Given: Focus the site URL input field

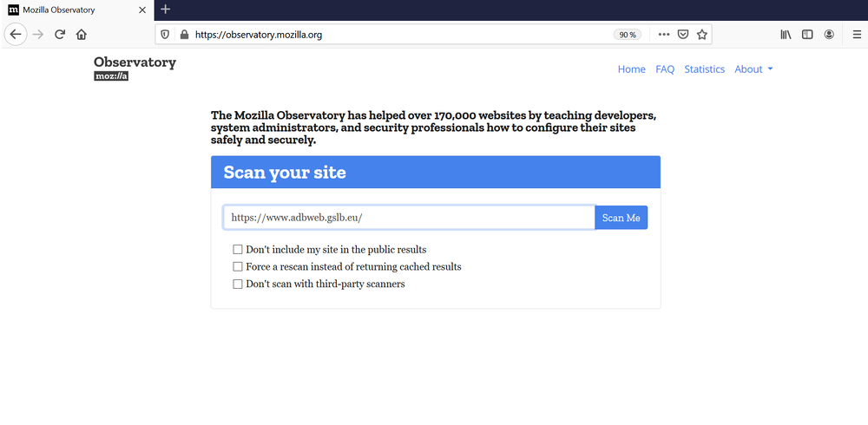Looking at the screenshot, I should click(x=409, y=218).
